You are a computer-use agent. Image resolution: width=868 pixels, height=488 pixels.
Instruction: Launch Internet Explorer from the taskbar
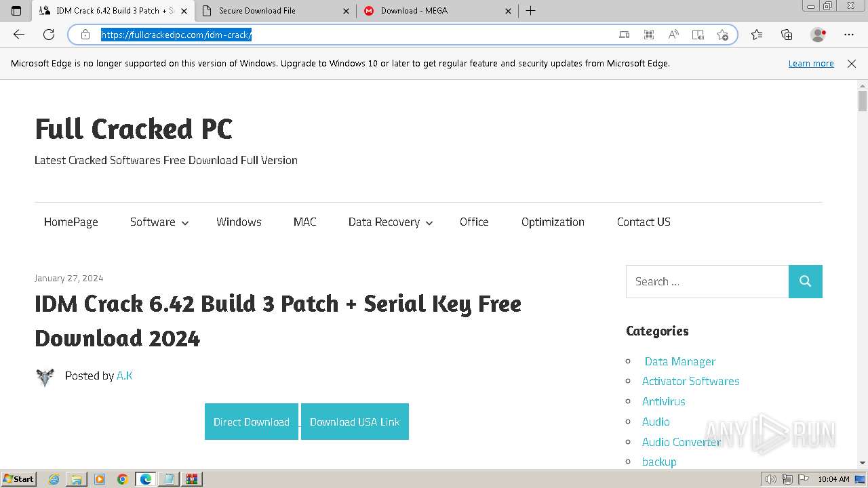pos(54,479)
